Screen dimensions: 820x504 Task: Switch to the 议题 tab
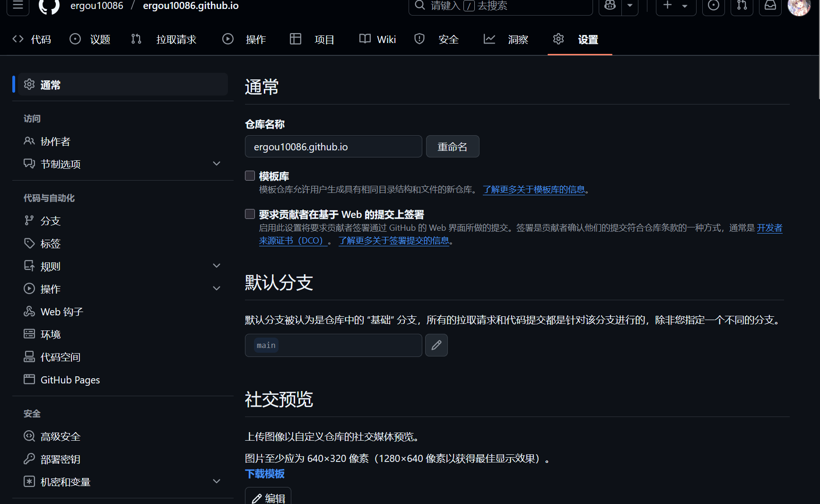[90, 39]
